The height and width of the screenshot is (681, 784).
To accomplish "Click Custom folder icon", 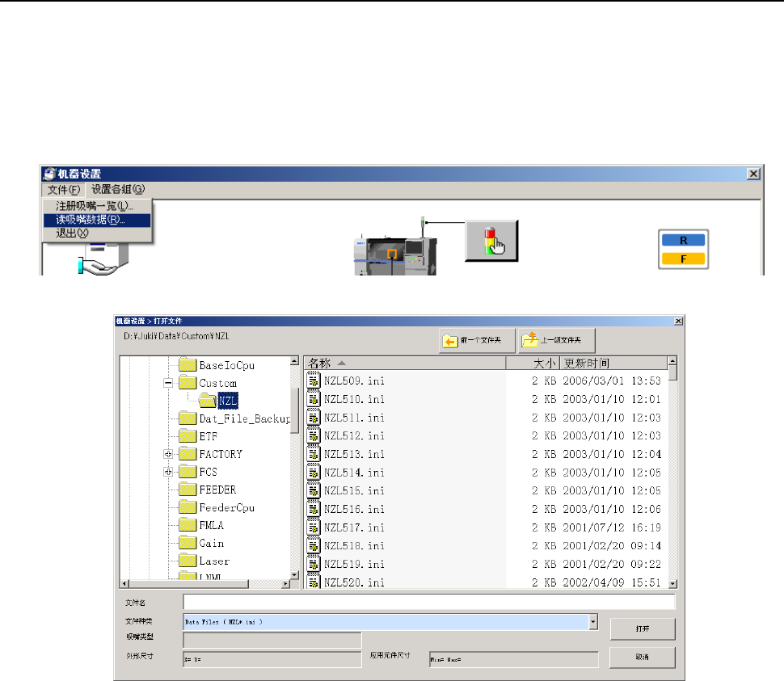I will [x=188, y=383].
